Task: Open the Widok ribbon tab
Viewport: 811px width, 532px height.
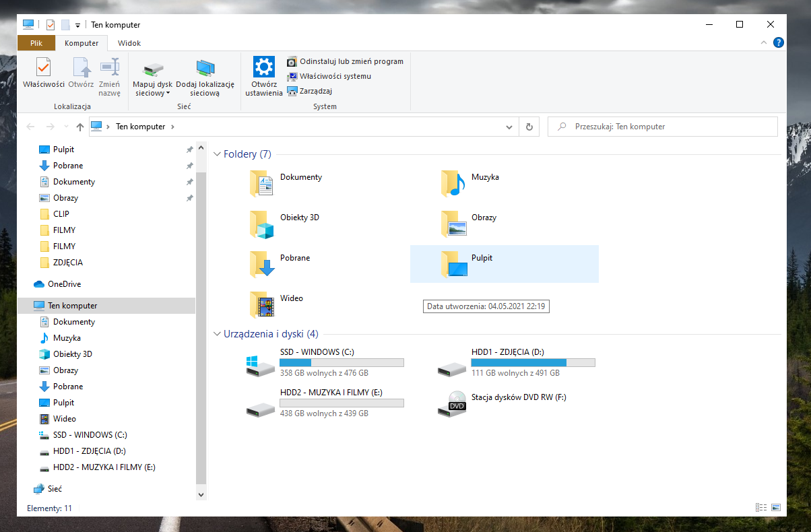Action: [x=129, y=43]
